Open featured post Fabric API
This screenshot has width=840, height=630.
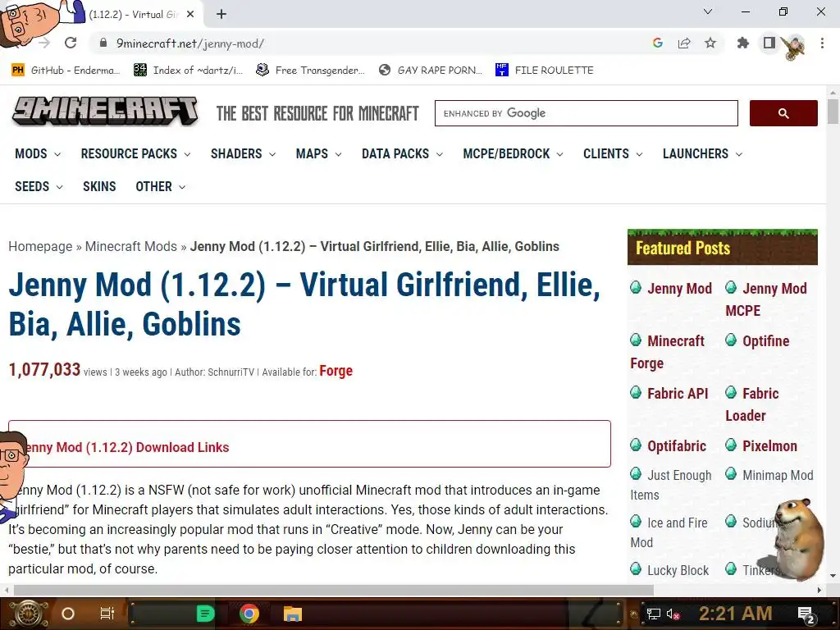(x=677, y=394)
